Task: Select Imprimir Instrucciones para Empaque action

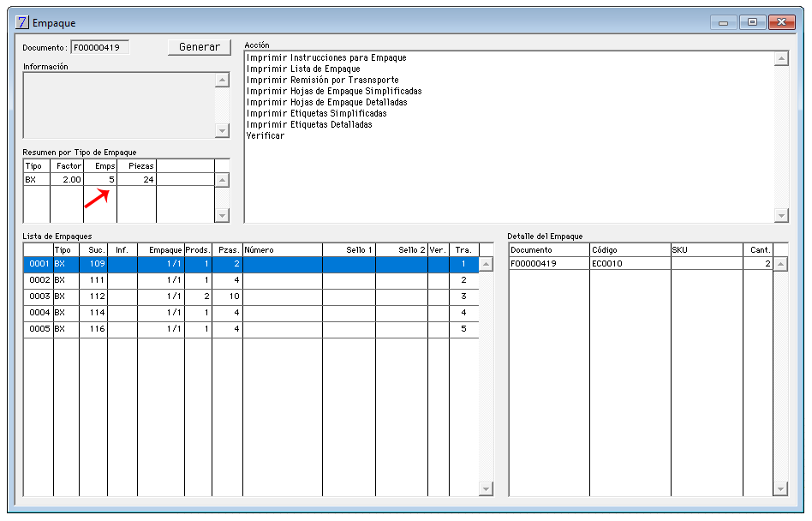Action: (x=326, y=58)
